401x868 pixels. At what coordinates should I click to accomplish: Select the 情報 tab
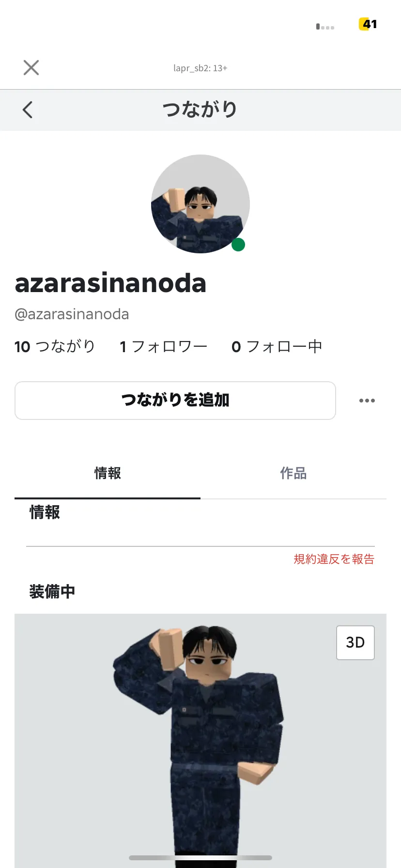pyautogui.click(x=108, y=473)
